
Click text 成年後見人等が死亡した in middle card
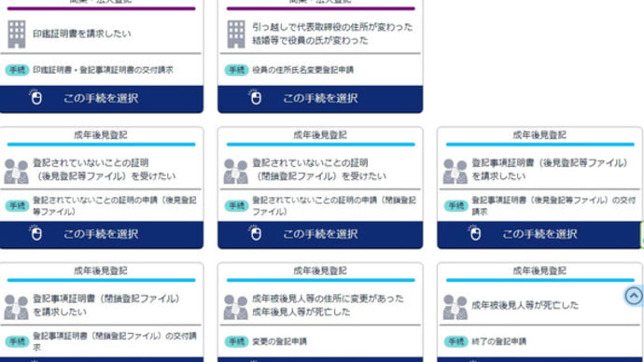(x=301, y=312)
